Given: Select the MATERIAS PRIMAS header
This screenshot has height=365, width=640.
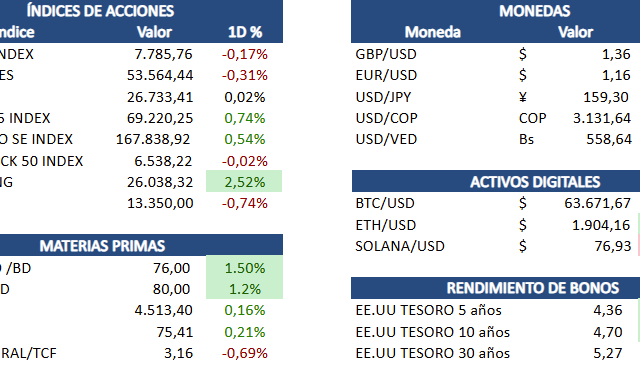Looking at the screenshot, I should [102, 246].
